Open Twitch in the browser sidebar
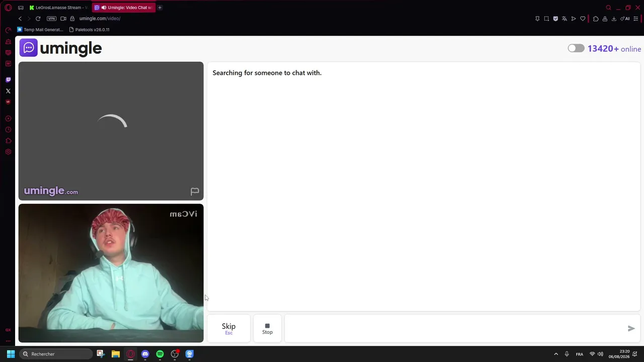Image resolution: width=644 pixels, height=362 pixels. (x=8, y=80)
